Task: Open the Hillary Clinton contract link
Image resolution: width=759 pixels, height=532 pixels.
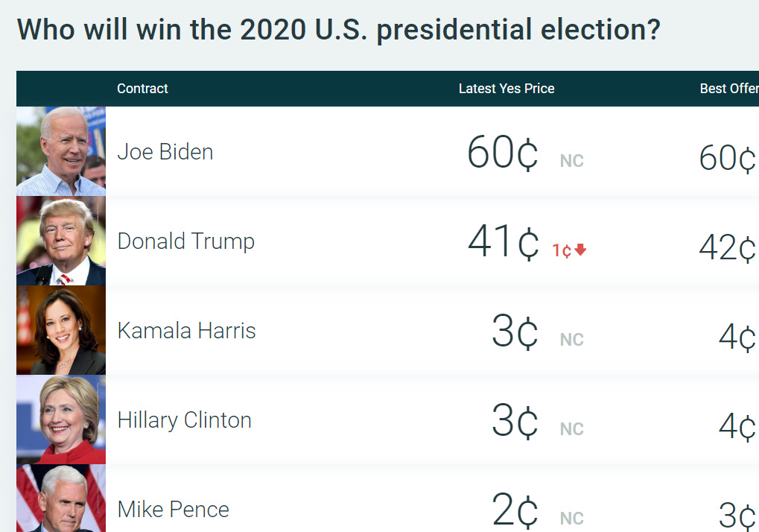Action: 184,419
